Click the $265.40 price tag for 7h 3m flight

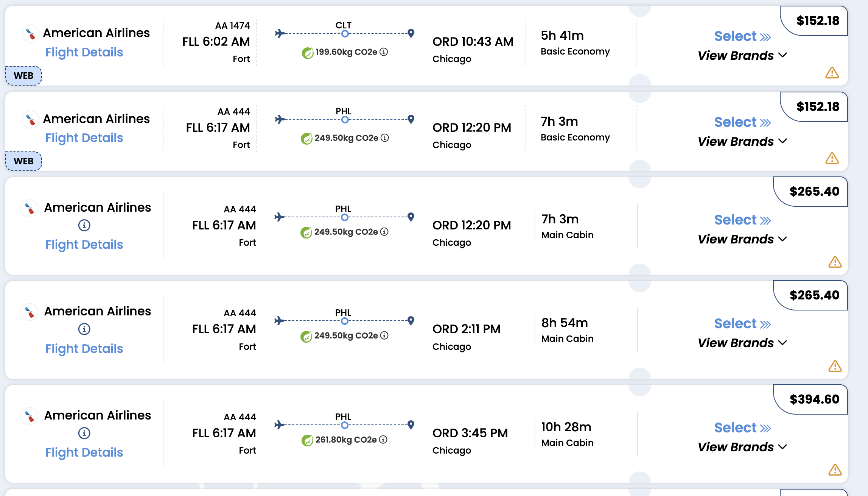(x=814, y=192)
